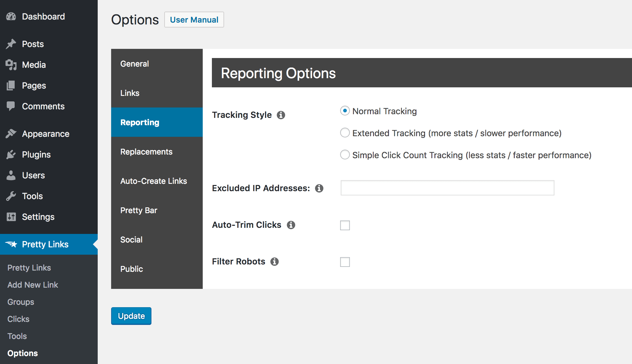The width and height of the screenshot is (632, 364).
Task: Open the User Manual link
Action: coord(194,20)
